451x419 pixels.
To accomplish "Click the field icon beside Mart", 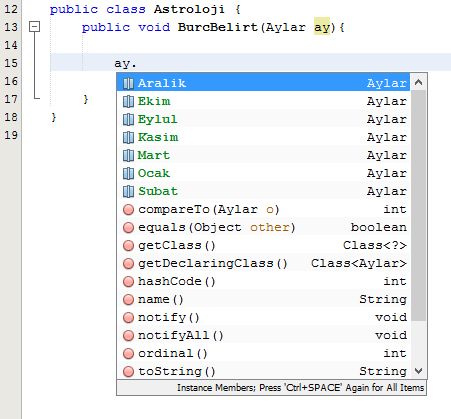I will [128, 155].
